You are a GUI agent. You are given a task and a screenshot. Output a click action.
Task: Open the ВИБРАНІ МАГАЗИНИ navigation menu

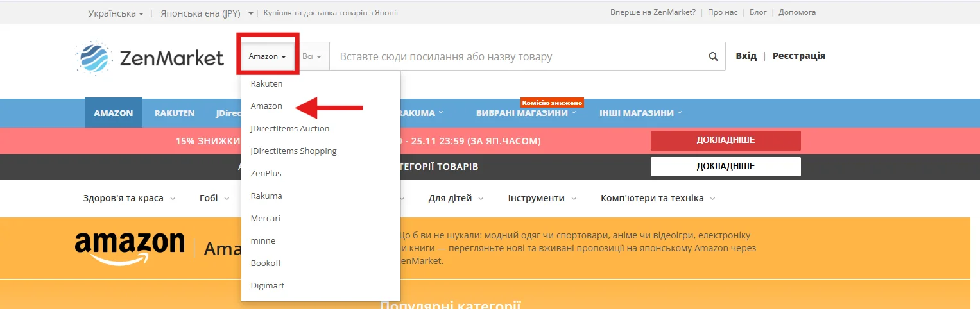coord(526,113)
